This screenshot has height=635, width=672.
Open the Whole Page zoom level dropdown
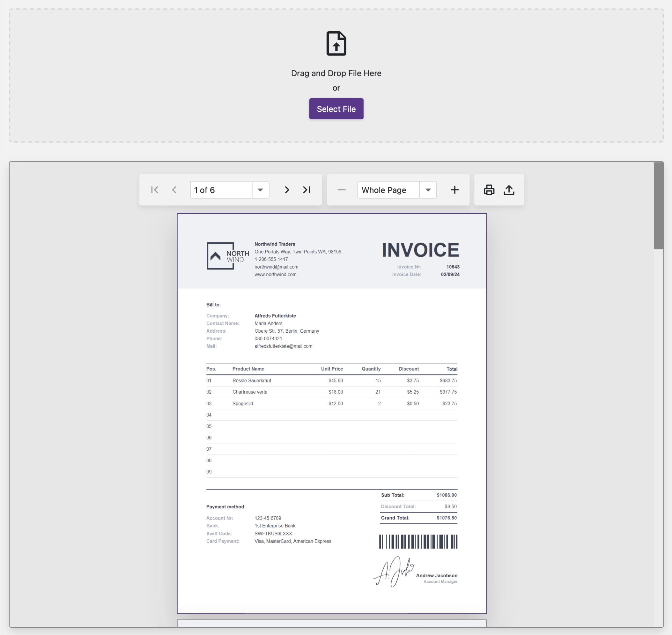428,189
